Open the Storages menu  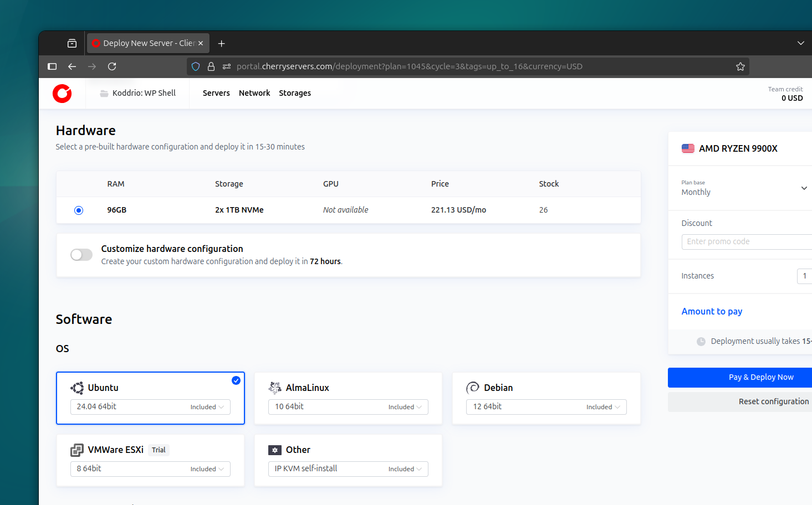[295, 93]
